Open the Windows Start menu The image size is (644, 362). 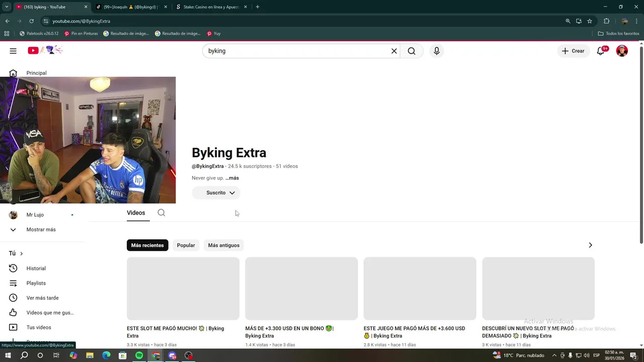point(8,355)
